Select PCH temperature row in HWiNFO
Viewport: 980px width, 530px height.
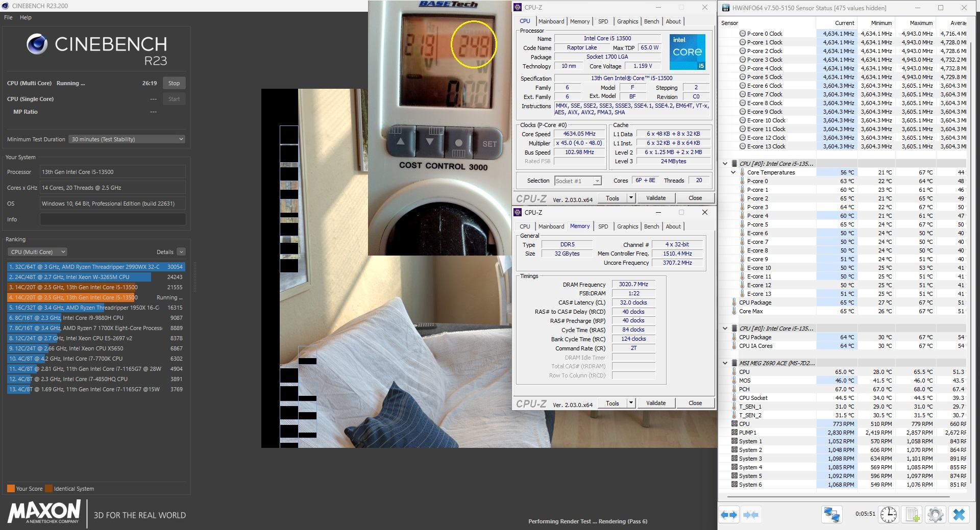[x=843, y=389]
